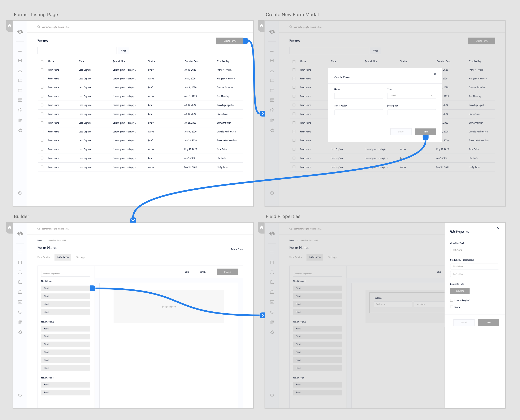Open Form Details tab in Builder panel

point(44,257)
